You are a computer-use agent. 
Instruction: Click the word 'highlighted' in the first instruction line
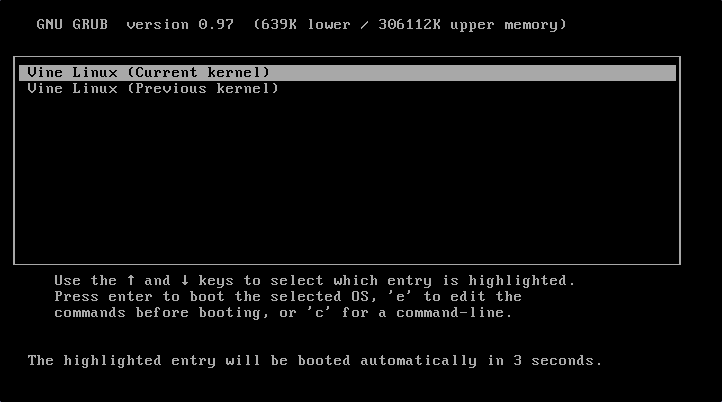coord(518,281)
